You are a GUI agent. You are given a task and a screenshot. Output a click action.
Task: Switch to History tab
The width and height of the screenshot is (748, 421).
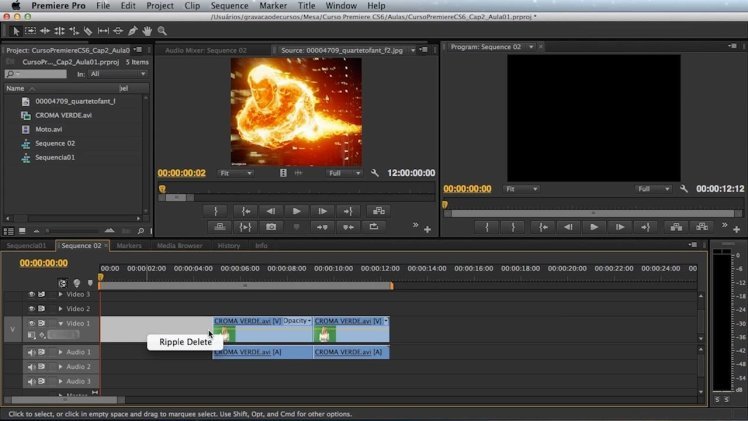click(x=229, y=246)
